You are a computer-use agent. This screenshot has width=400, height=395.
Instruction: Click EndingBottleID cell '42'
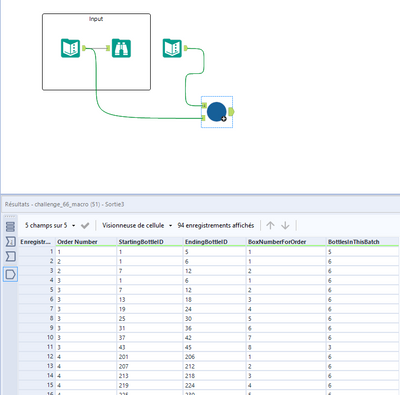click(x=214, y=338)
